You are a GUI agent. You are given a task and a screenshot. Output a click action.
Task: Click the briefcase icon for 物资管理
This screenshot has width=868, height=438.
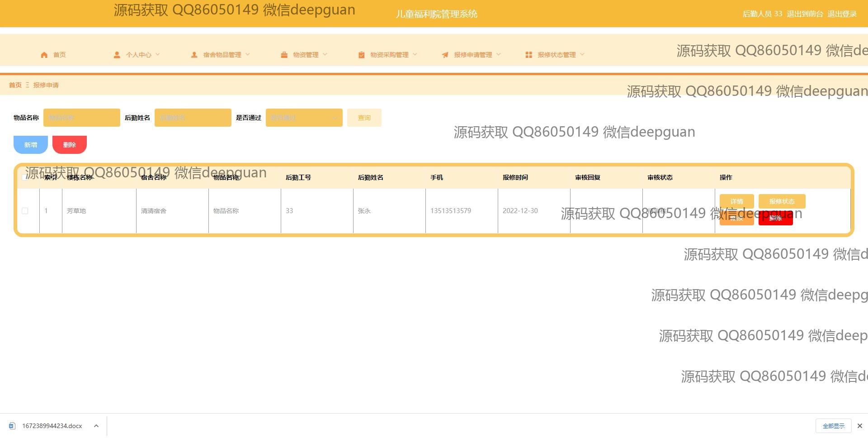pos(284,55)
